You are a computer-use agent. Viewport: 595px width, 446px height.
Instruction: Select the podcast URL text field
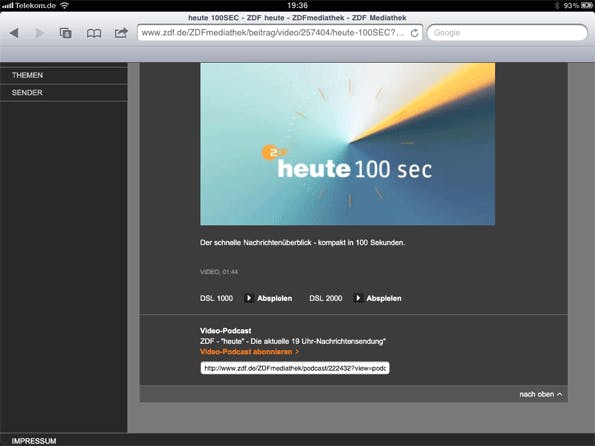pos(295,368)
